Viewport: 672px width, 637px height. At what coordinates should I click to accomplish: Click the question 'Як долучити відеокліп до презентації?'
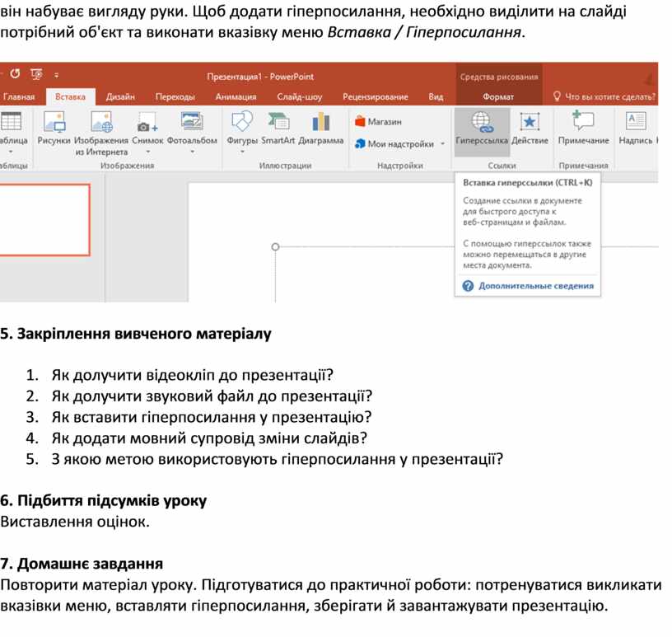[193, 375]
